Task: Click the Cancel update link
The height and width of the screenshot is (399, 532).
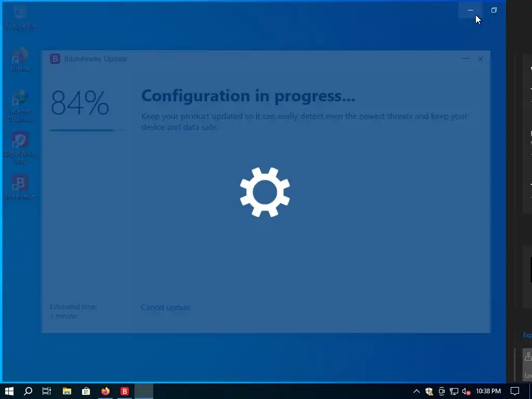Action: coord(166,308)
